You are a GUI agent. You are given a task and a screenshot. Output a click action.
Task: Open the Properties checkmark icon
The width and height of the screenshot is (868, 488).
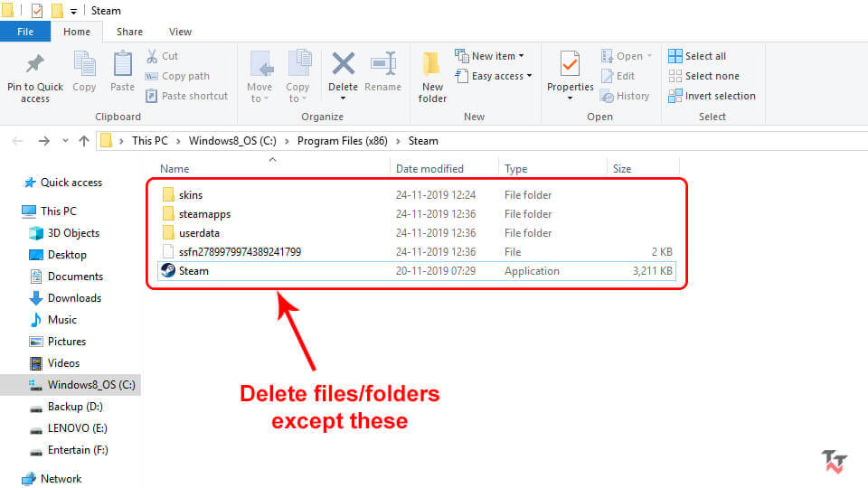570,63
